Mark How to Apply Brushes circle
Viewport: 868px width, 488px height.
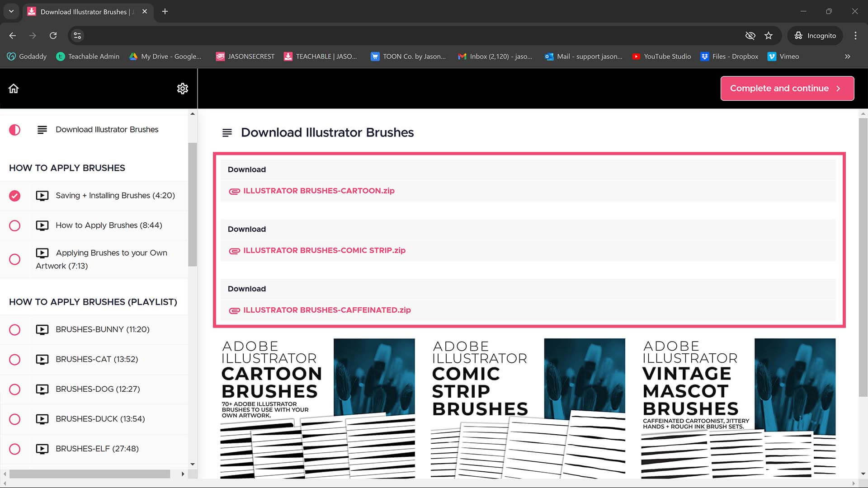pos(14,225)
